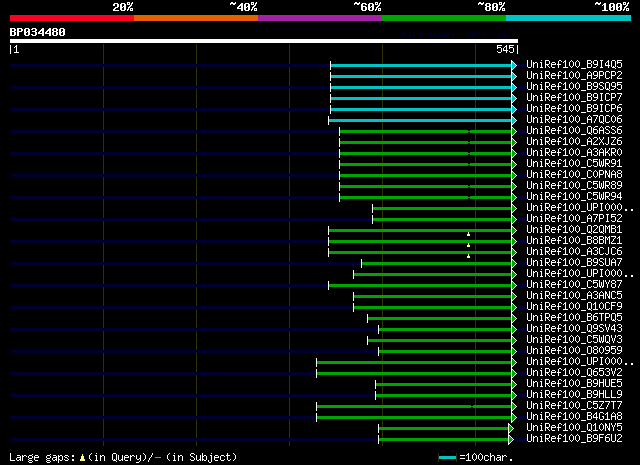This screenshot has width=640, height=465.
Task: Select the UniRef100_A2XJZ6 label
Action: 574,141
